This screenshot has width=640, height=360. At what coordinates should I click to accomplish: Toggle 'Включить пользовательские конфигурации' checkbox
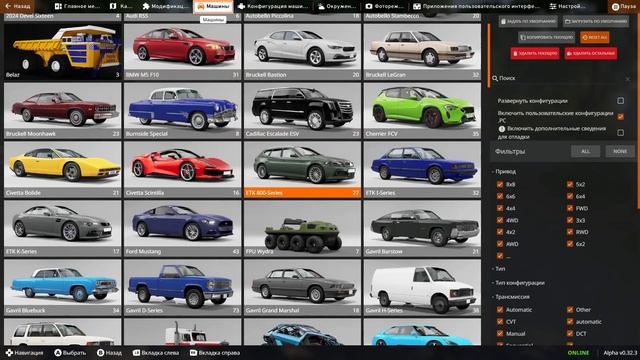tap(620, 117)
